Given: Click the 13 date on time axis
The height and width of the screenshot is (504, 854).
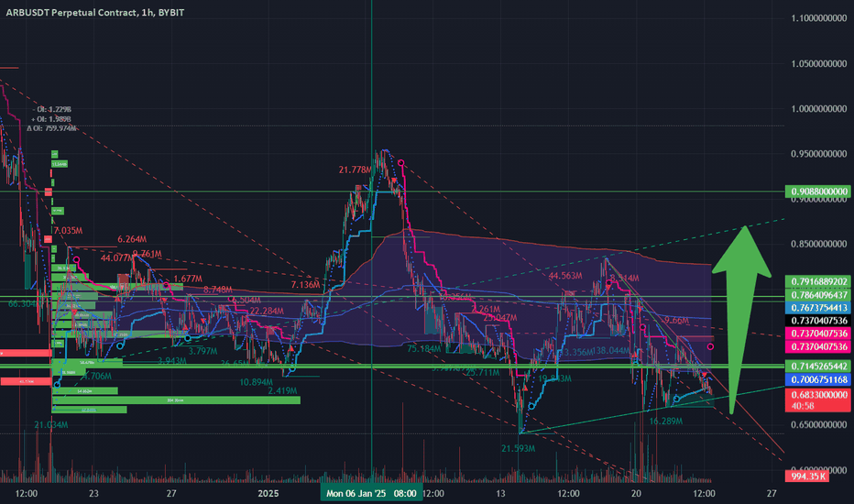Looking at the screenshot, I should click(x=500, y=494).
